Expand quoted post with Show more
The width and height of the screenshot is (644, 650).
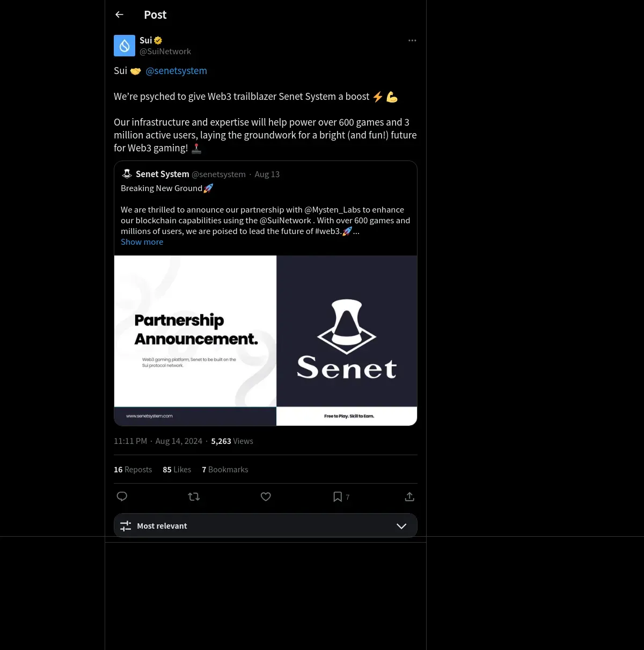point(142,242)
